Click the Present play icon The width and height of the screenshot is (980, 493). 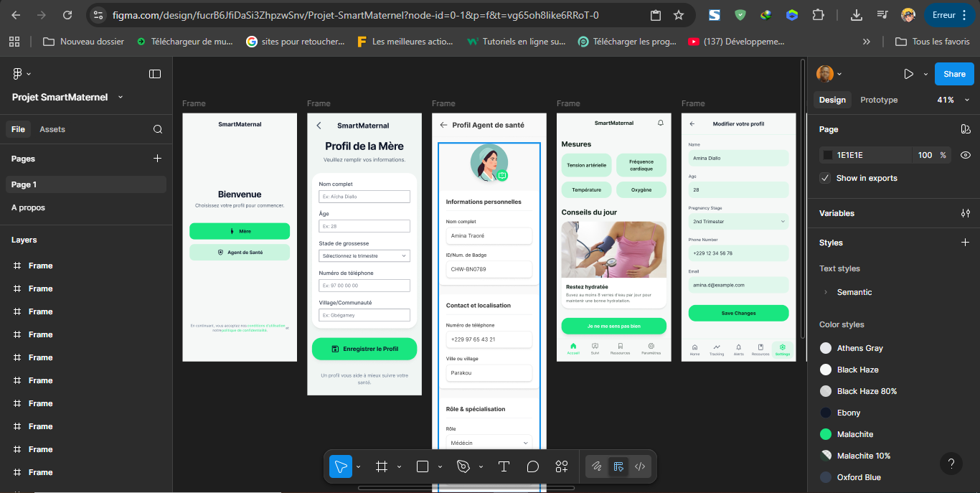(x=909, y=74)
